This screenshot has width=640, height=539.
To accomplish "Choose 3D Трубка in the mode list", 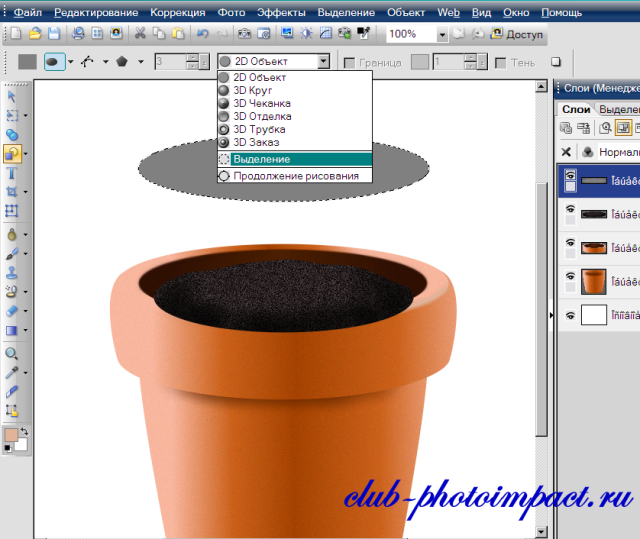I will pyautogui.click(x=295, y=129).
